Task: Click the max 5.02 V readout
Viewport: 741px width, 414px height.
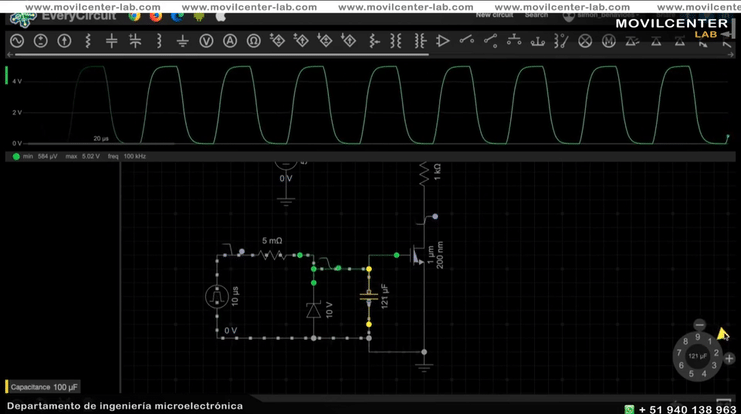Action: [83, 156]
